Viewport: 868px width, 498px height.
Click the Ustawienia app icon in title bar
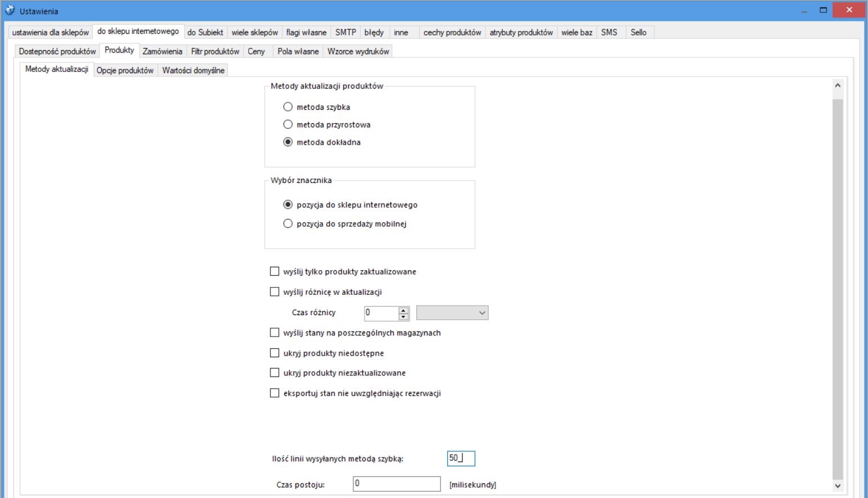click(10, 11)
